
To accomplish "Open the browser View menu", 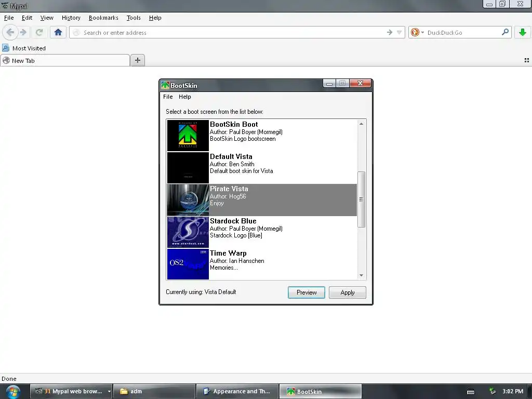I will [47, 18].
